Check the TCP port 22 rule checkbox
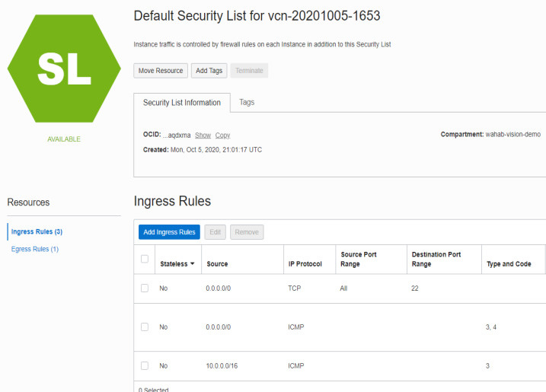This screenshot has height=392, width=546. click(145, 288)
